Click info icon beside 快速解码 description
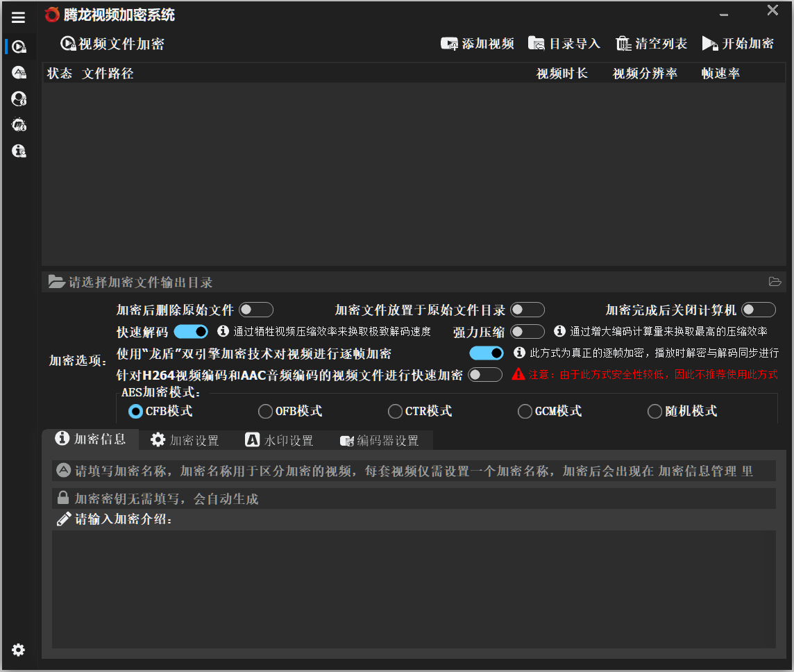The width and height of the screenshot is (794, 672). pos(223,331)
